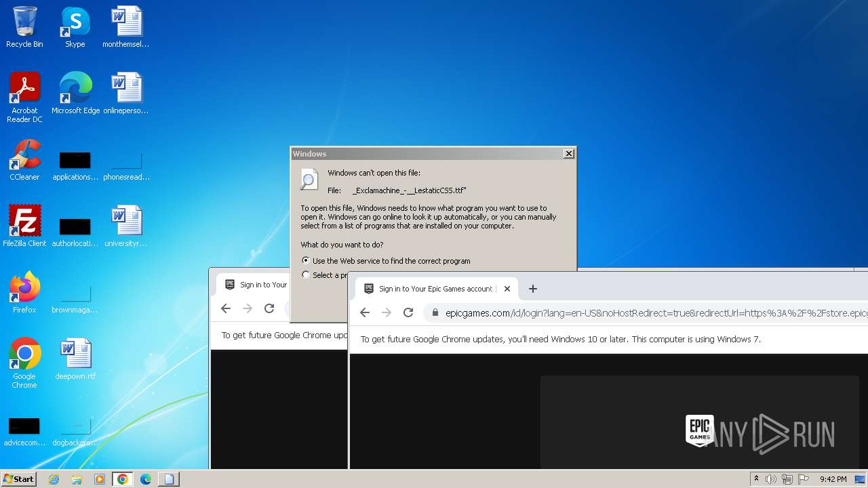
Task: Launch Google Chrome desktop shortcut
Action: click(x=24, y=363)
